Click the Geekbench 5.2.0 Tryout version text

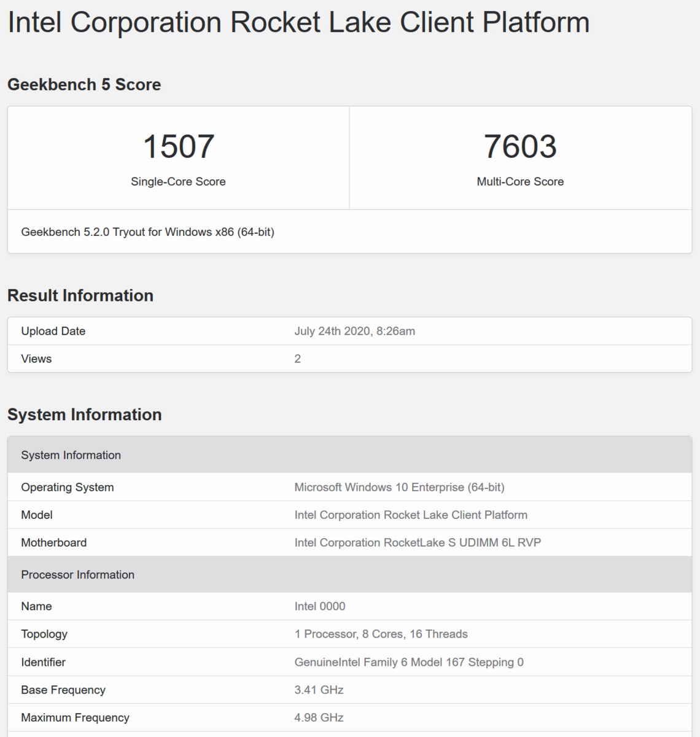[x=147, y=232]
